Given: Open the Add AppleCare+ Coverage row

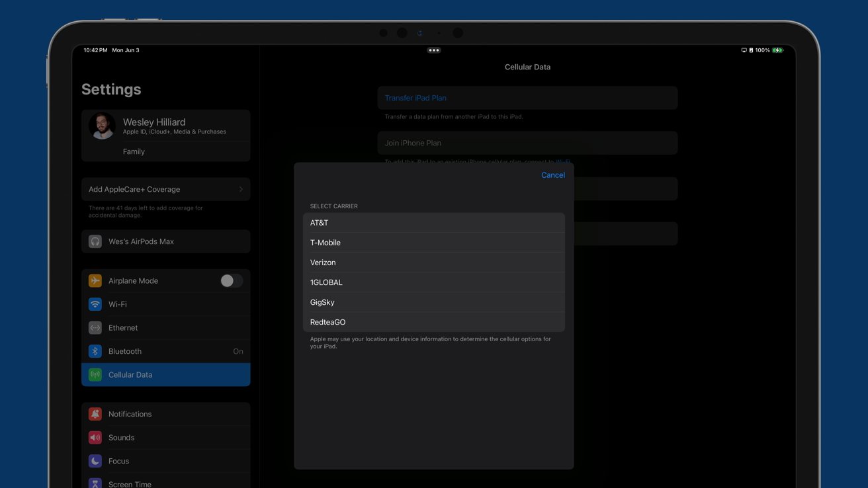Looking at the screenshot, I should point(165,189).
